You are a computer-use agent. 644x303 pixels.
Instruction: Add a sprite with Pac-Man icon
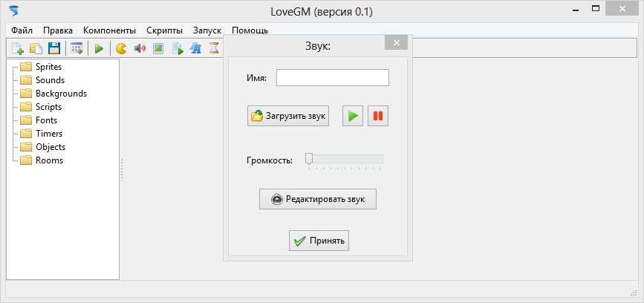(x=121, y=49)
